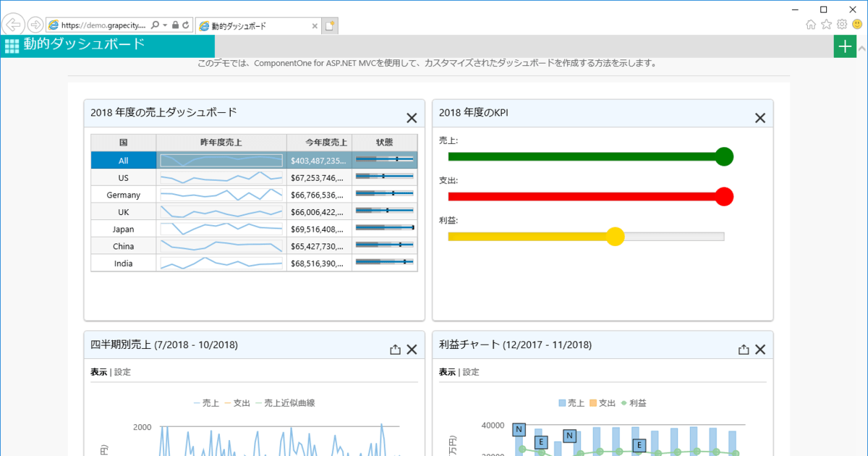Close the 四半期別売上 tile
868x456 pixels.
click(x=412, y=350)
